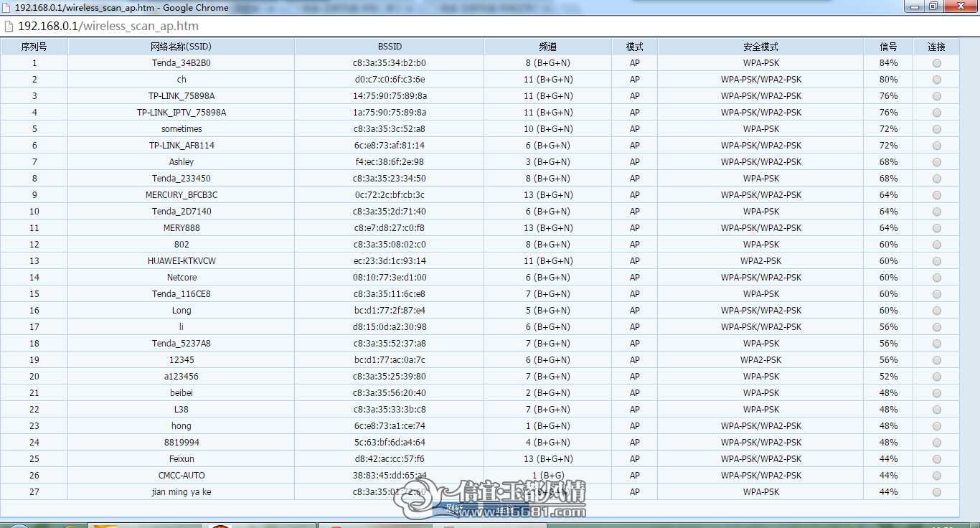This screenshot has height=528, width=980.
Task: Click the WPA2-PSK cell in HUAWEI-KTKVCW row
Action: [761, 261]
